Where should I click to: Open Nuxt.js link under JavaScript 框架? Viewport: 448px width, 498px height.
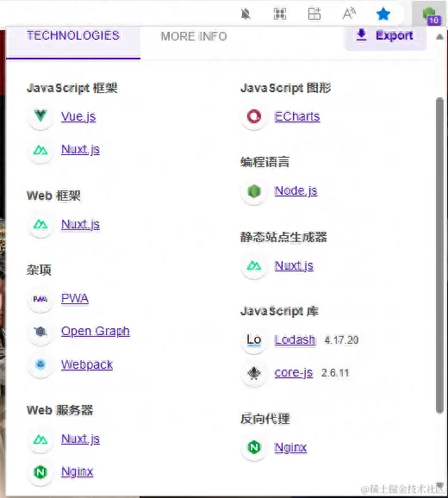tap(80, 149)
